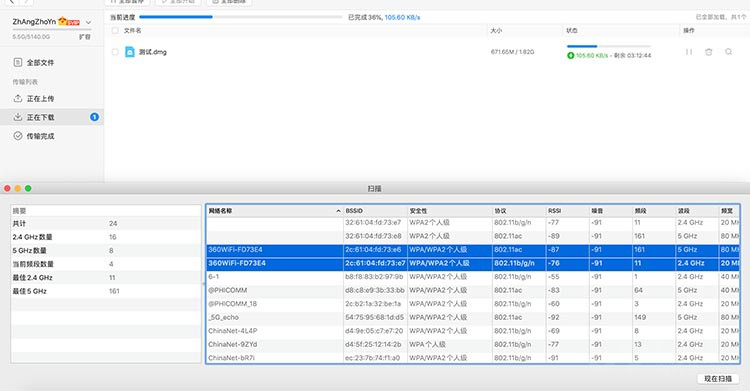The image size is (750, 391).
Task: Select the @PHICOMM_18 network row
Action: click(473, 304)
